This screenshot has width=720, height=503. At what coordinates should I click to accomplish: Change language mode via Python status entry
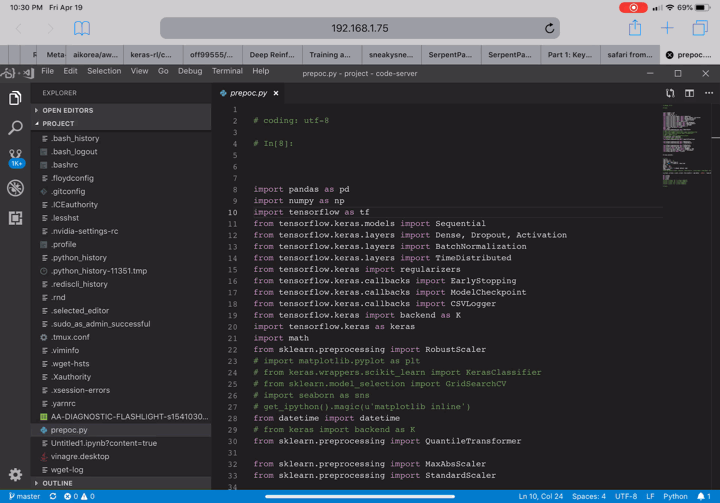[675, 496]
